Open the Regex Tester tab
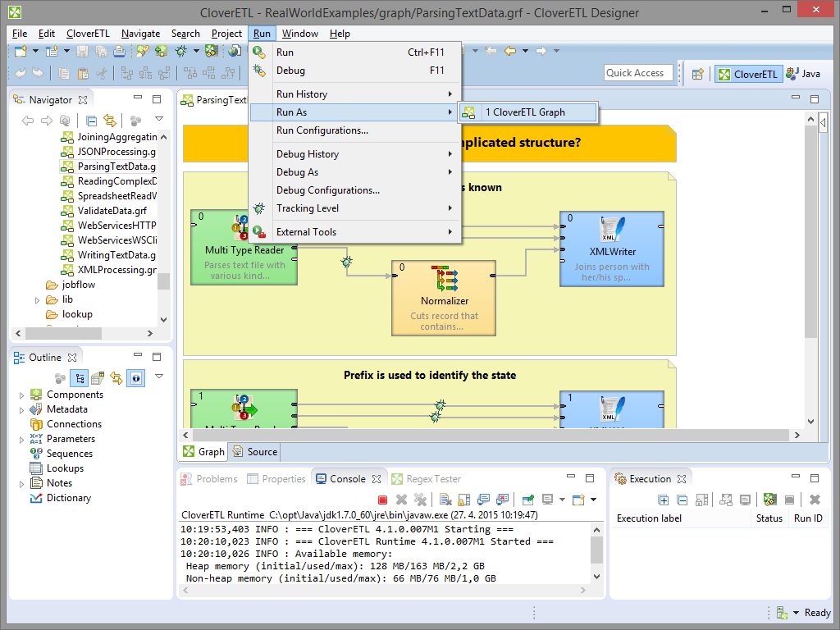Screen dimensions: 840x630 (x=427, y=479)
